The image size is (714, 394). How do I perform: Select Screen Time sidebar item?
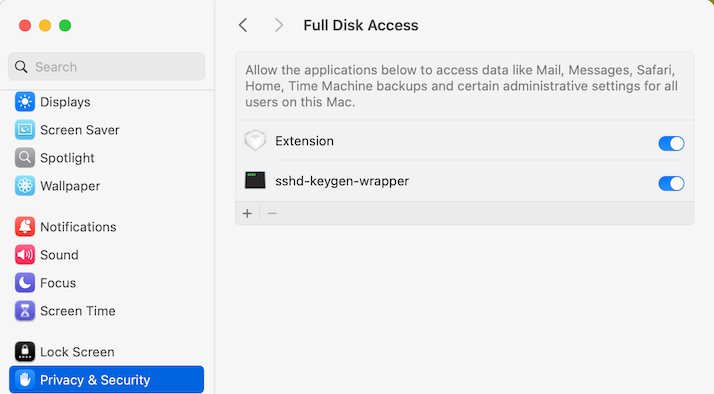pos(107,311)
